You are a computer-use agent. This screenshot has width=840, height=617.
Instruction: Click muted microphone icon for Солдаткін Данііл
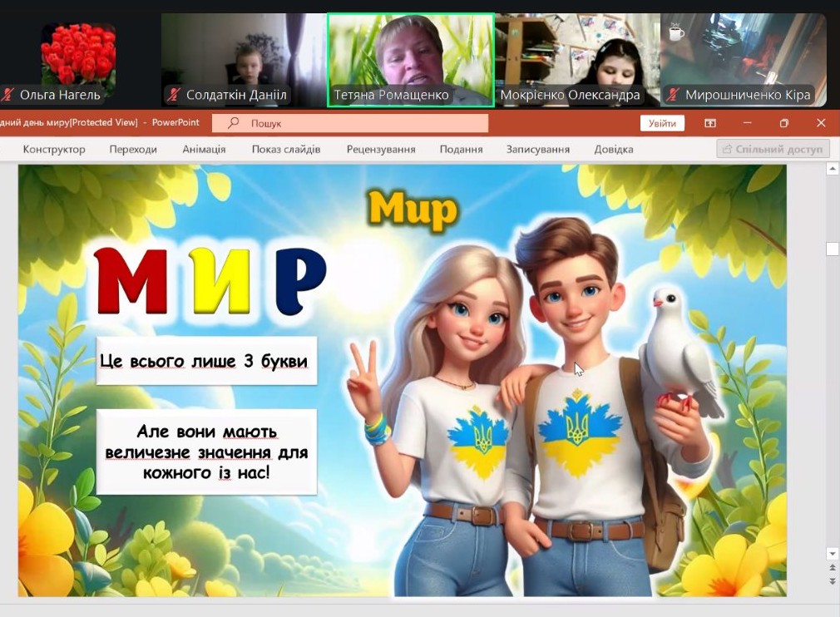174,95
